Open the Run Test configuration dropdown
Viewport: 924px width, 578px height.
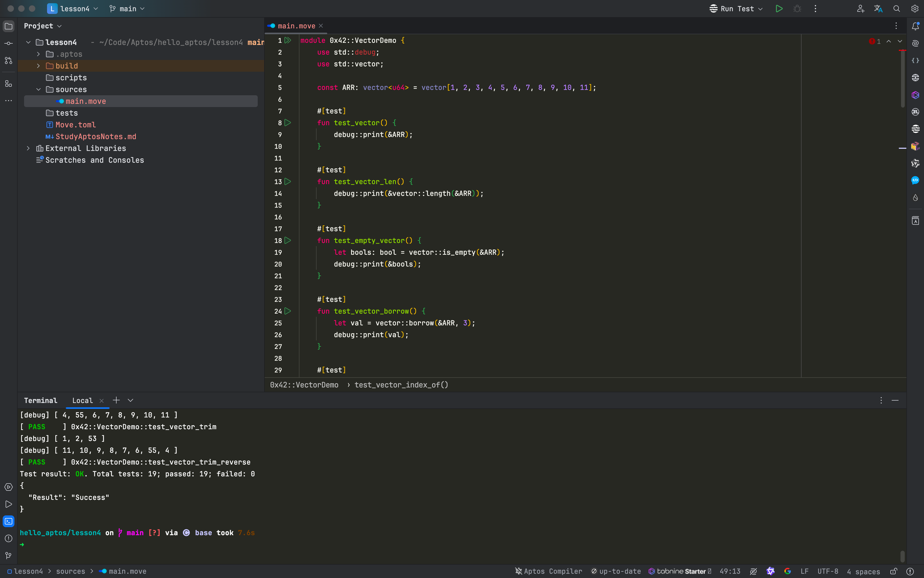tap(736, 8)
